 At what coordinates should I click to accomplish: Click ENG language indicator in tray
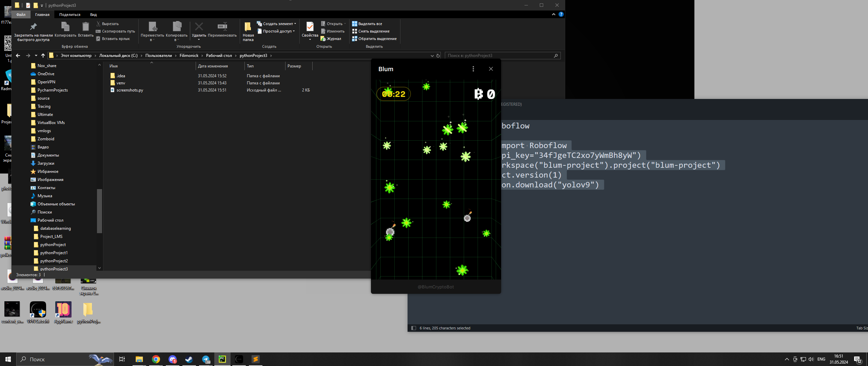[x=821, y=359]
